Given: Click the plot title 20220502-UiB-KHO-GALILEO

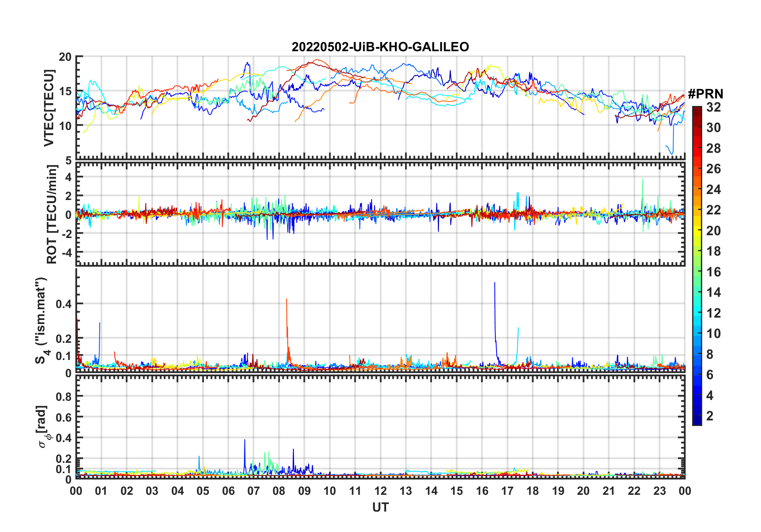Looking at the screenshot, I should pos(380,47).
